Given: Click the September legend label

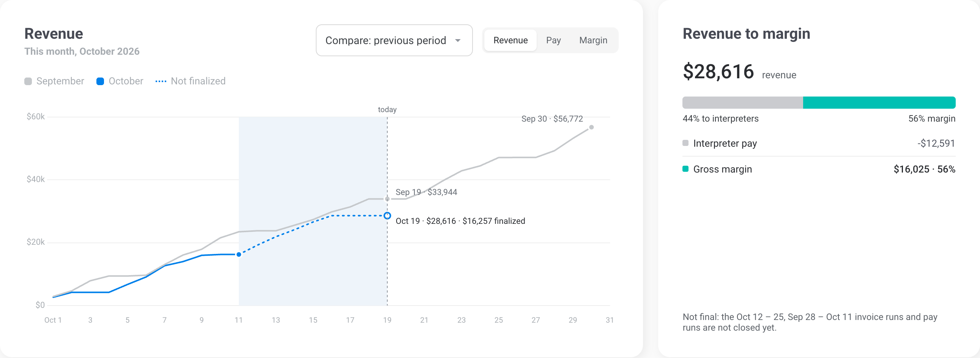Looking at the screenshot, I should pos(60,81).
